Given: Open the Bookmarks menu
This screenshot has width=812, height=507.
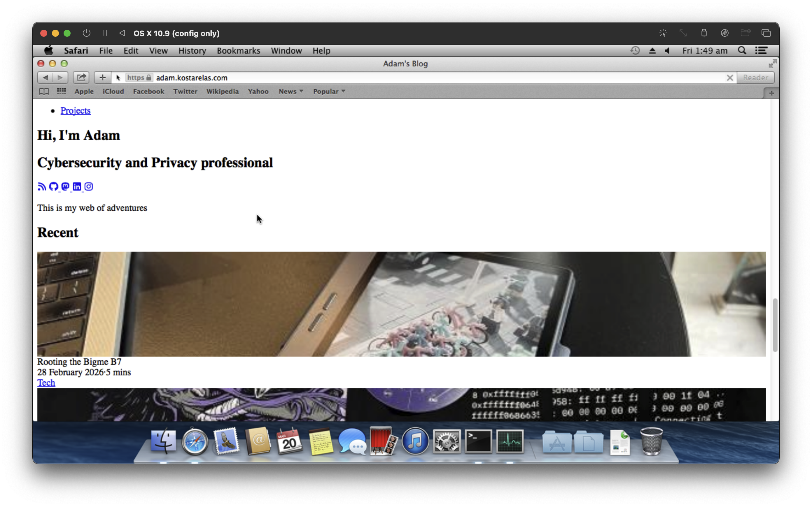Looking at the screenshot, I should (x=238, y=50).
